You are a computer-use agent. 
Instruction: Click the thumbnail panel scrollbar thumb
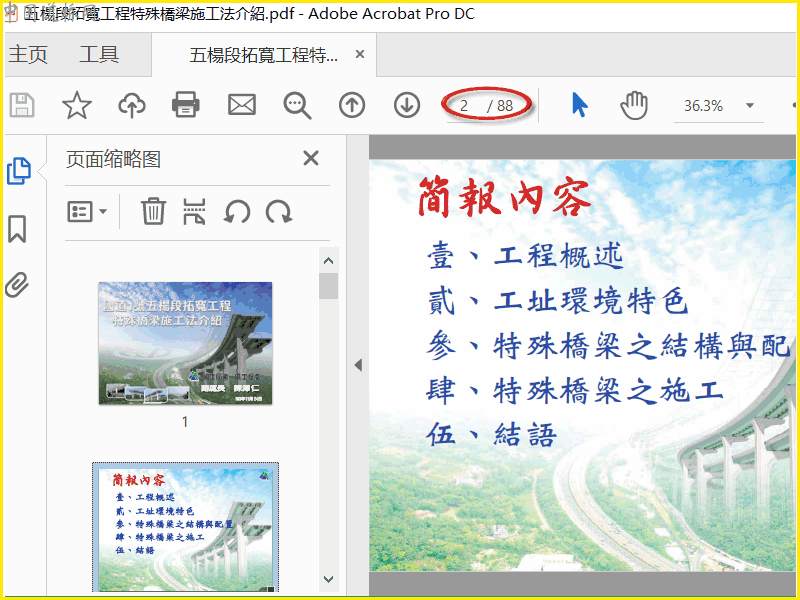coord(329,286)
